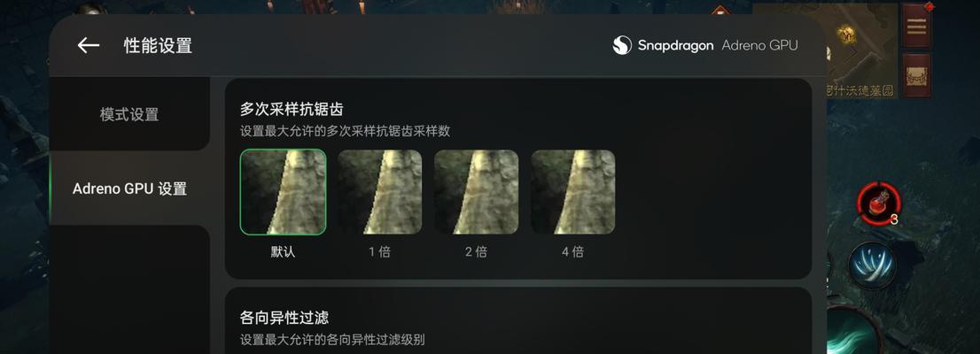Switch to the 模式设置 tab
The height and width of the screenshot is (354, 980).
[129, 114]
